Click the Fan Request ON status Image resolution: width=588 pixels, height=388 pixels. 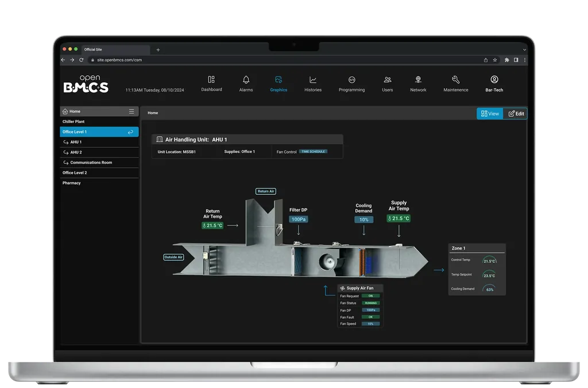(x=370, y=296)
